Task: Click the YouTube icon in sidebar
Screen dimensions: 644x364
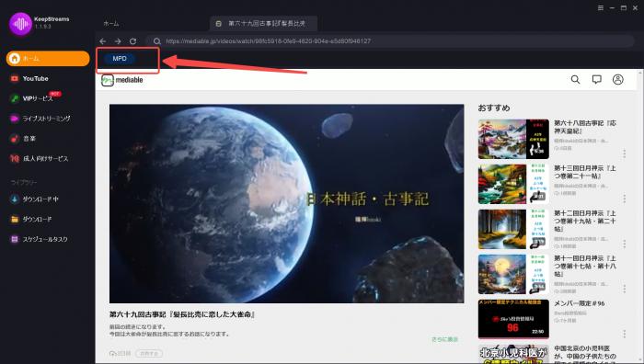Action: [x=15, y=78]
